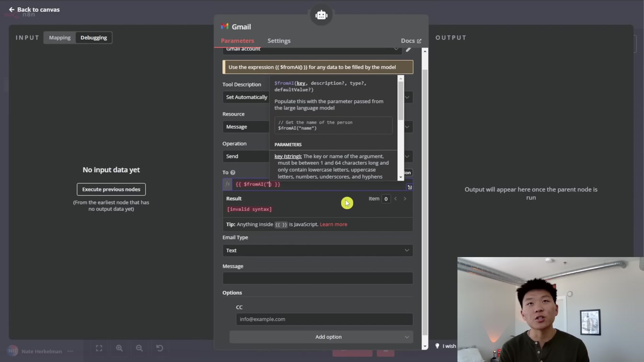Click the Nate Herkelman avatar

[12, 351]
